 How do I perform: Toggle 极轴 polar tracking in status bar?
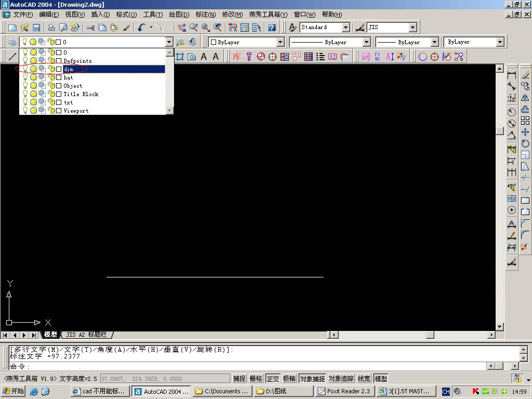[x=289, y=378]
